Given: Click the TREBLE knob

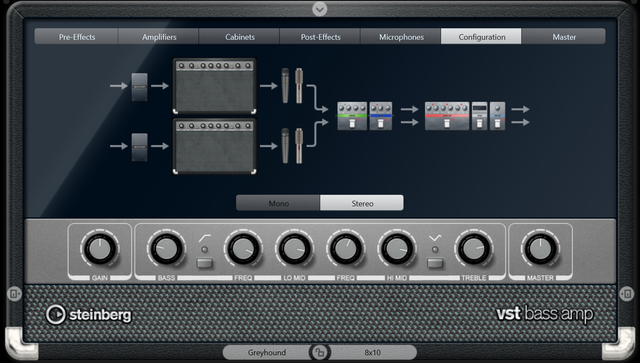Looking at the screenshot, I should 473,249.
